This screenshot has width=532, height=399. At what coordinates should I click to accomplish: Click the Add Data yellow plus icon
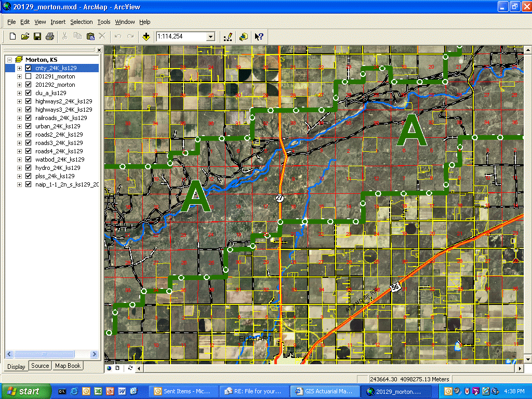pyautogui.click(x=147, y=36)
